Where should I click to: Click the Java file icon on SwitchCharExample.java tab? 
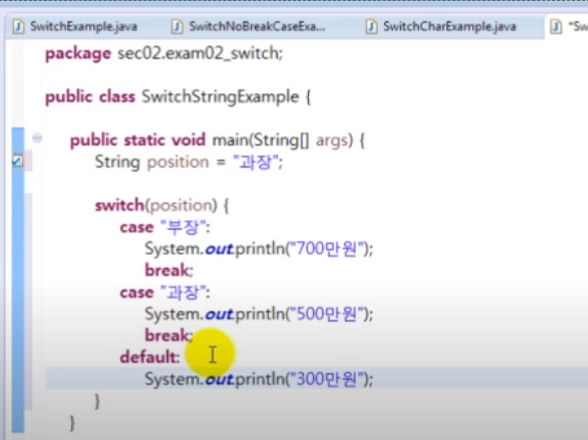tap(372, 27)
